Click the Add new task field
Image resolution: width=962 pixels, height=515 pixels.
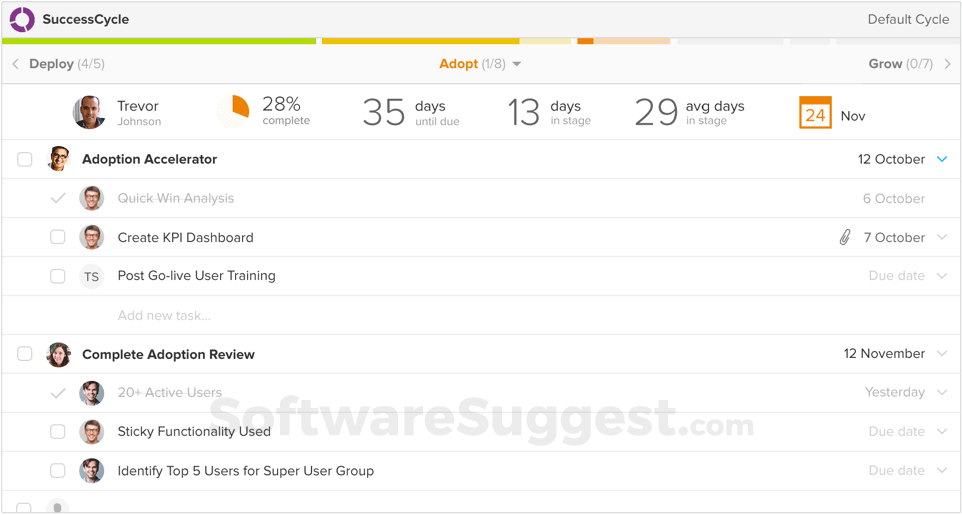(164, 315)
